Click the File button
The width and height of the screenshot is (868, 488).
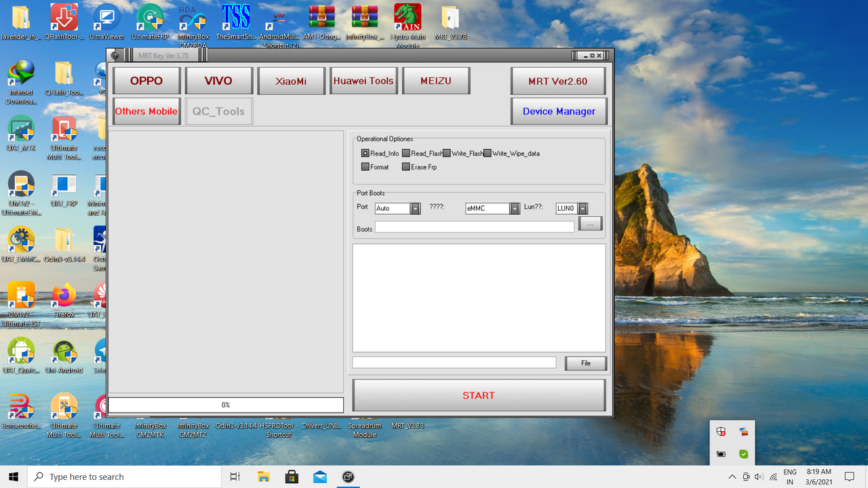(x=585, y=363)
